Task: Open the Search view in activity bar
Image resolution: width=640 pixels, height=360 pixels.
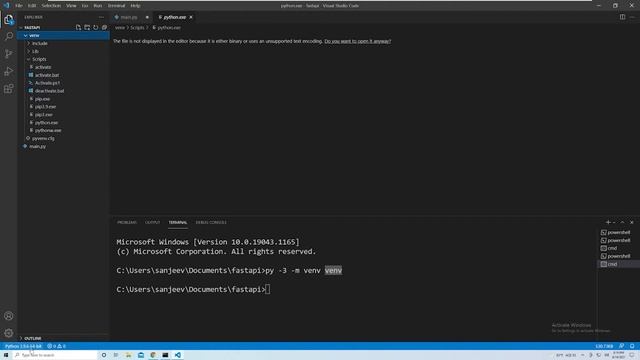Action: click(9, 36)
